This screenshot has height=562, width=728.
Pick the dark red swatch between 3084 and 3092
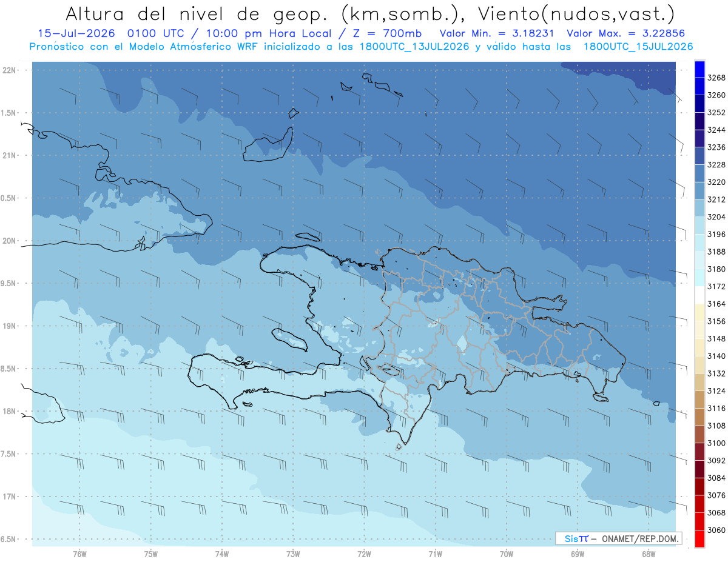coord(699,469)
